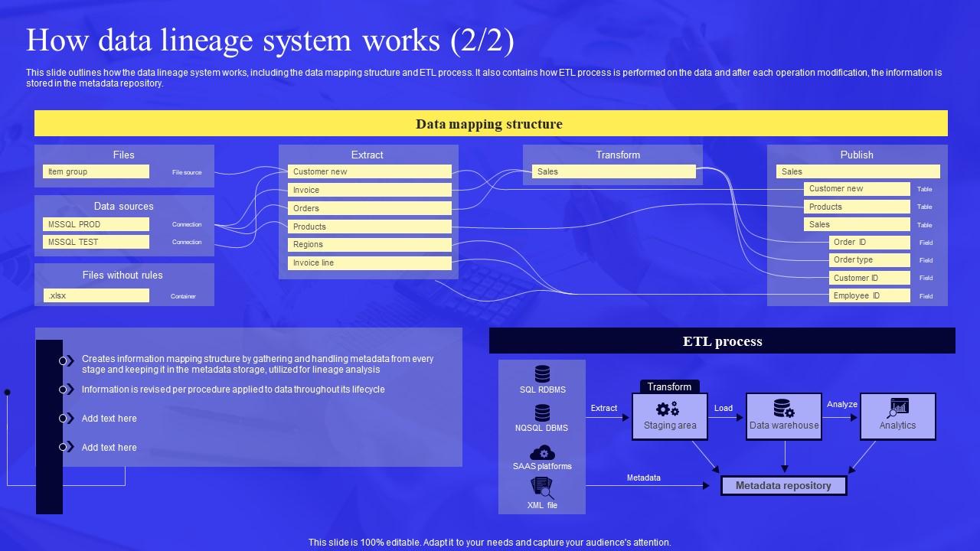Click the 'Field' label beside Order ID
The width and height of the screenshot is (980, 551).
click(x=926, y=243)
